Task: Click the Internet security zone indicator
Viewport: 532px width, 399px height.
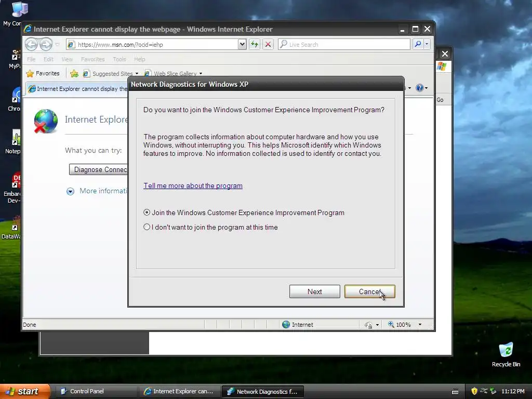Action: coord(298,325)
